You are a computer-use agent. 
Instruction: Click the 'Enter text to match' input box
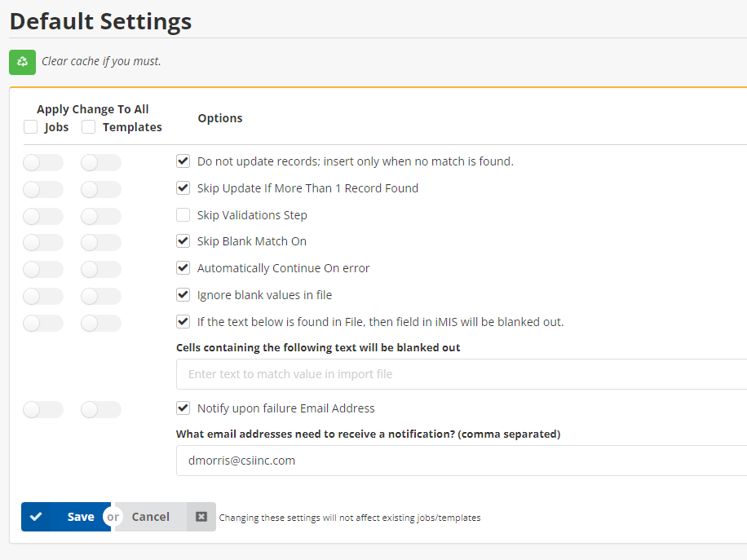pos(408,374)
